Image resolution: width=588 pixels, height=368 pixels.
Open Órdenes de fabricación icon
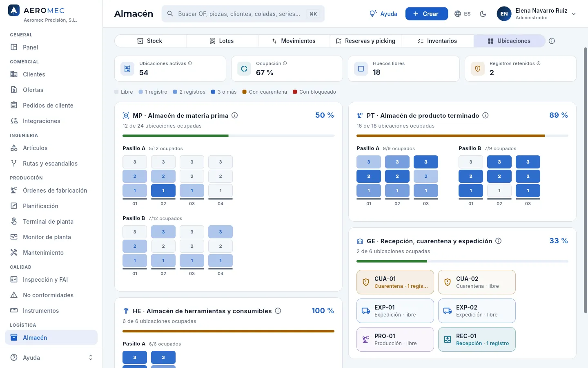point(14,190)
